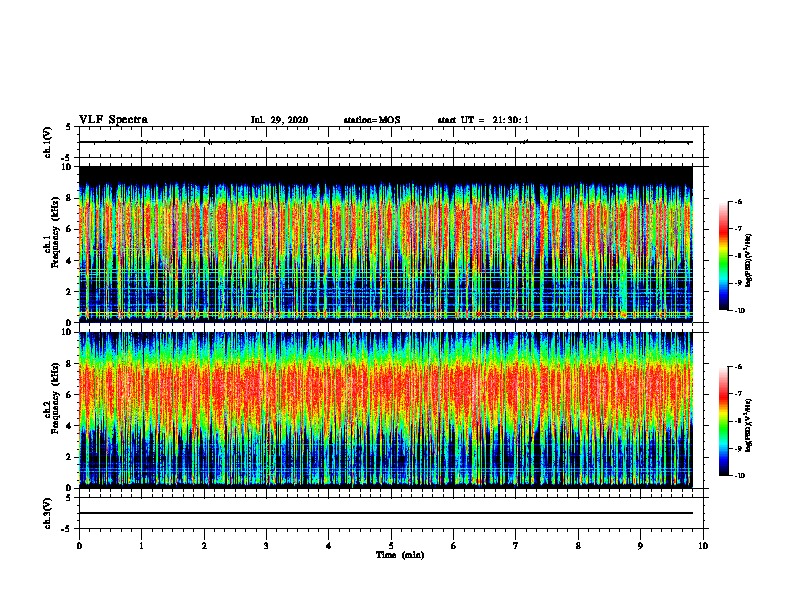
Task: Click the "start UT = 21:30: 1" label
Action: pyautogui.click(x=483, y=120)
